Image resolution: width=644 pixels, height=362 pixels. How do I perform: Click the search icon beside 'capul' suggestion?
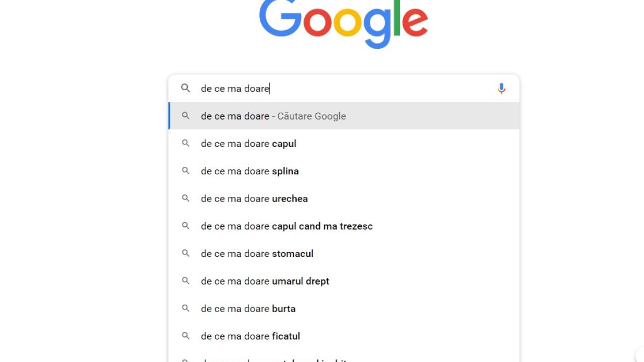tap(186, 144)
